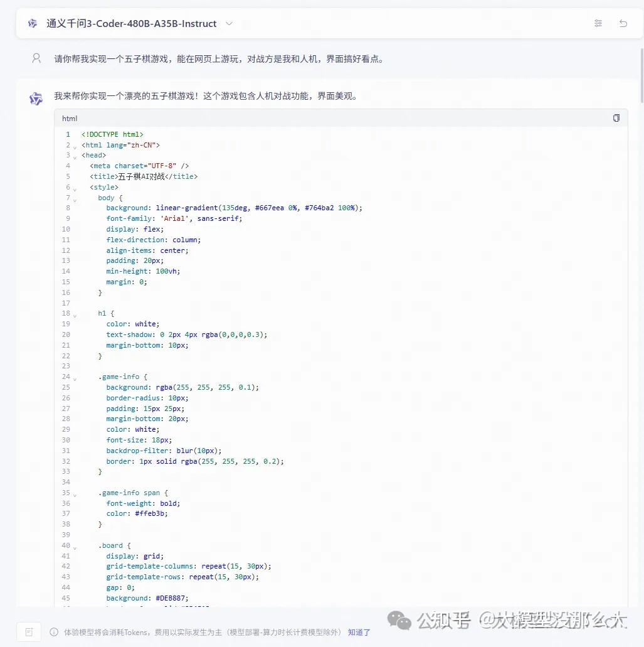Click the 知道了 link to dismiss notice
The height and width of the screenshot is (647, 644).
click(358, 633)
